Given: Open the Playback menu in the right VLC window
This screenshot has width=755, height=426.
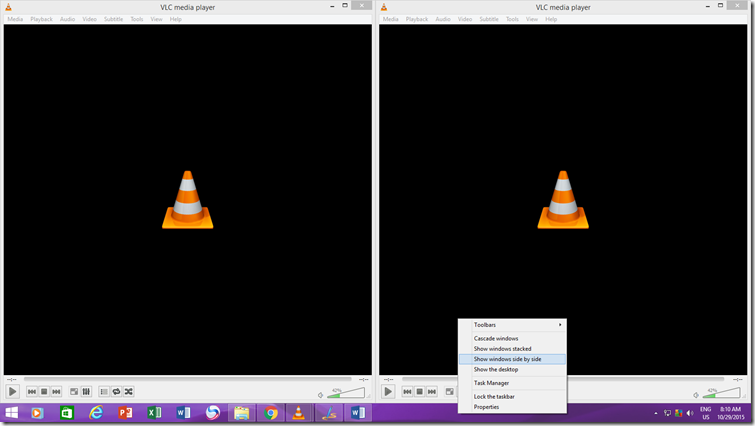Looking at the screenshot, I should point(417,19).
